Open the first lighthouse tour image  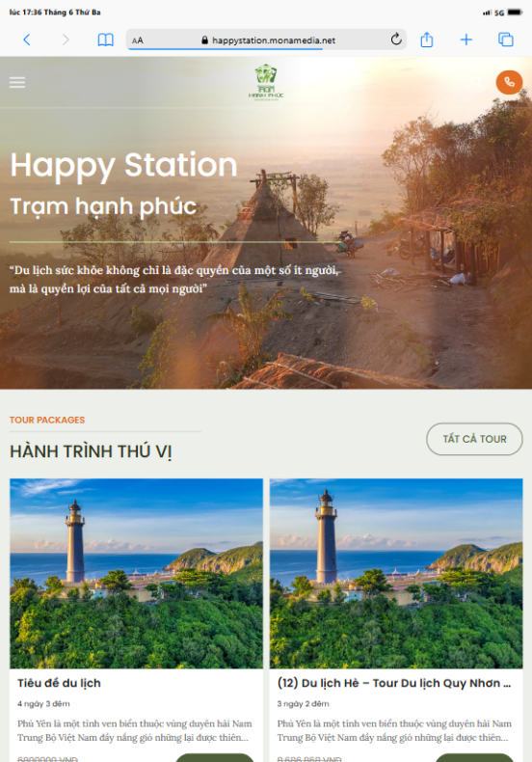click(137, 574)
